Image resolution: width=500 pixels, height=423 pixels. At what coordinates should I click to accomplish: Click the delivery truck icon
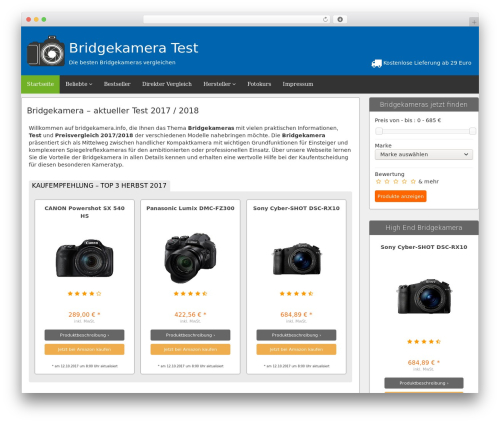[376, 63]
